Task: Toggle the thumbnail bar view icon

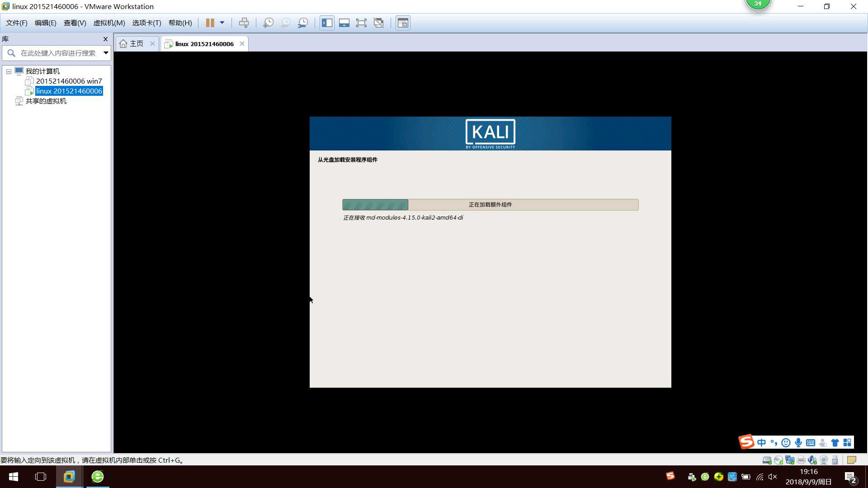Action: (x=344, y=23)
